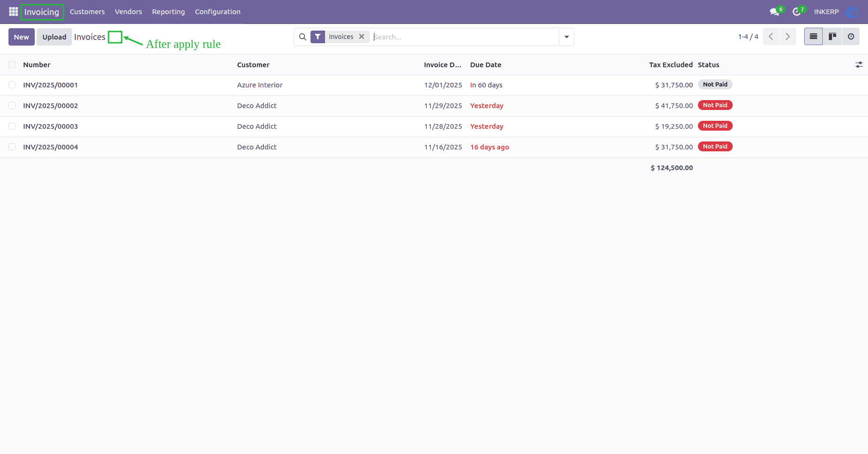Screen dimensions: 868x454
Task: Open the Reporting menu
Action: click(169, 12)
